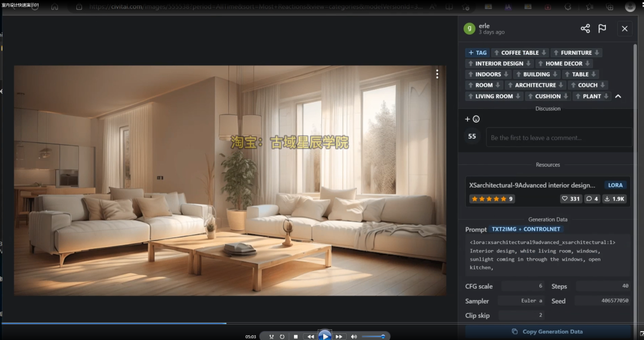Downvote the FURNITURE tag
644x340 pixels.
click(597, 53)
